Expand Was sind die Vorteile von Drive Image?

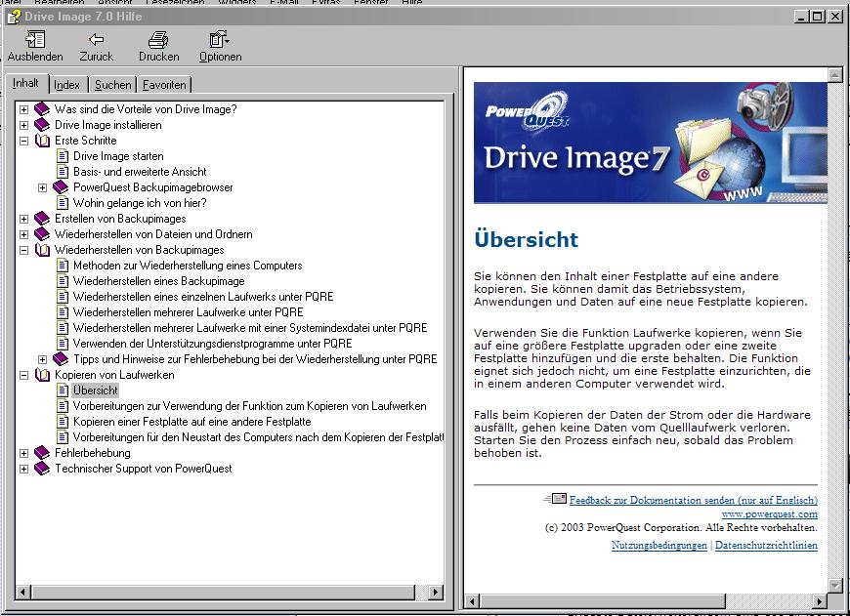[23, 109]
